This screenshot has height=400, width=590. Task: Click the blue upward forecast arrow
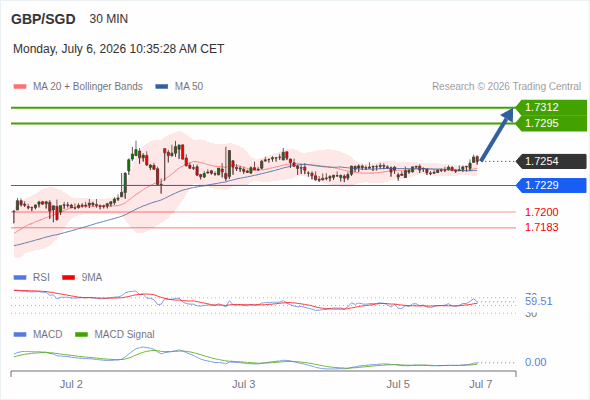pos(497,135)
